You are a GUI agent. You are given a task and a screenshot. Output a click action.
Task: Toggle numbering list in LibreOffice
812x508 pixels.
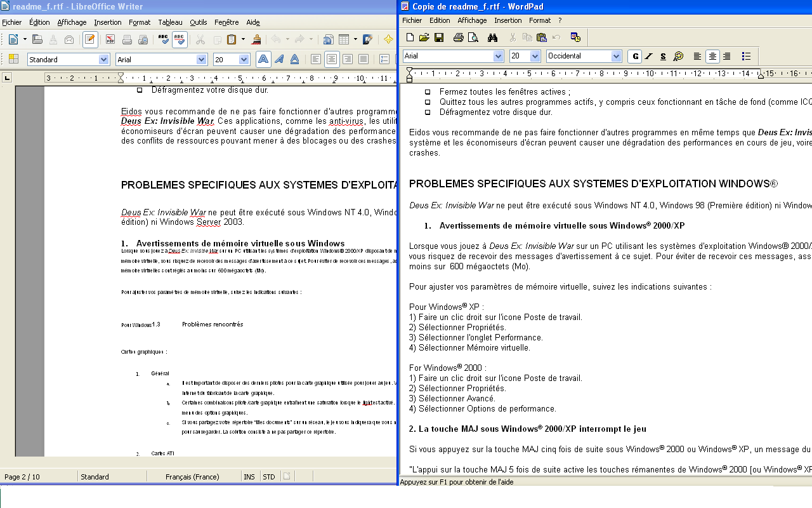click(384, 59)
